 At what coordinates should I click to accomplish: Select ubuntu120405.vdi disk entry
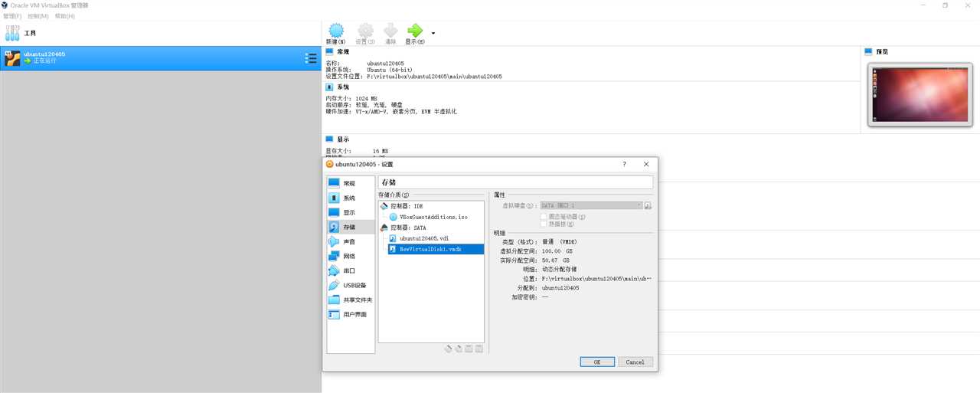[424, 238]
